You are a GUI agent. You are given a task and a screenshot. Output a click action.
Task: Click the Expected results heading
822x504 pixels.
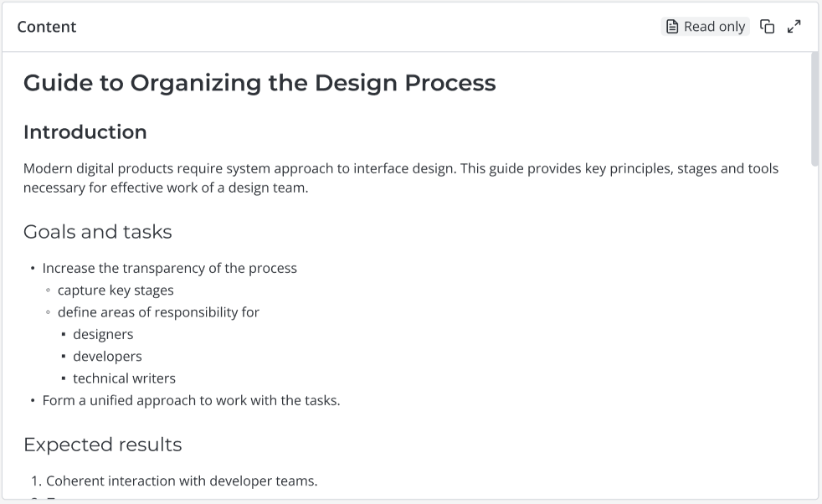[x=103, y=445]
